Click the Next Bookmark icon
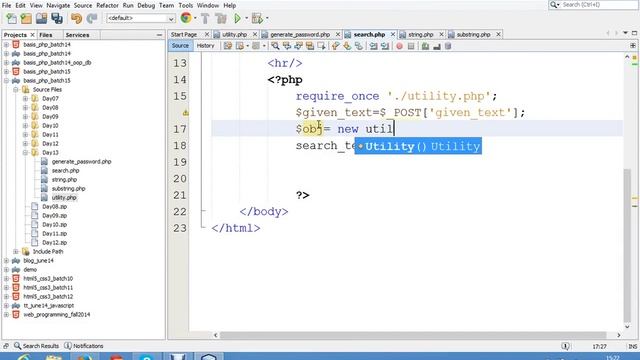The width and height of the screenshot is (640, 360). tap(347, 46)
